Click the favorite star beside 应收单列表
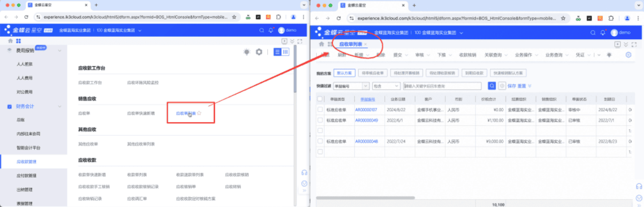 [199, 114]
